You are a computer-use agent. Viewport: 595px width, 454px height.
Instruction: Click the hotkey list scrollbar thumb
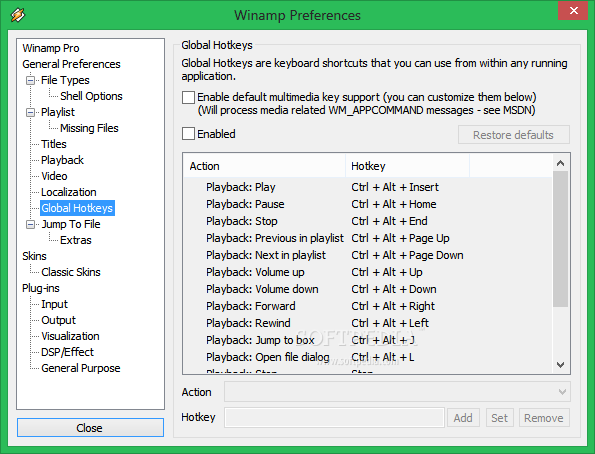[560, 238]
